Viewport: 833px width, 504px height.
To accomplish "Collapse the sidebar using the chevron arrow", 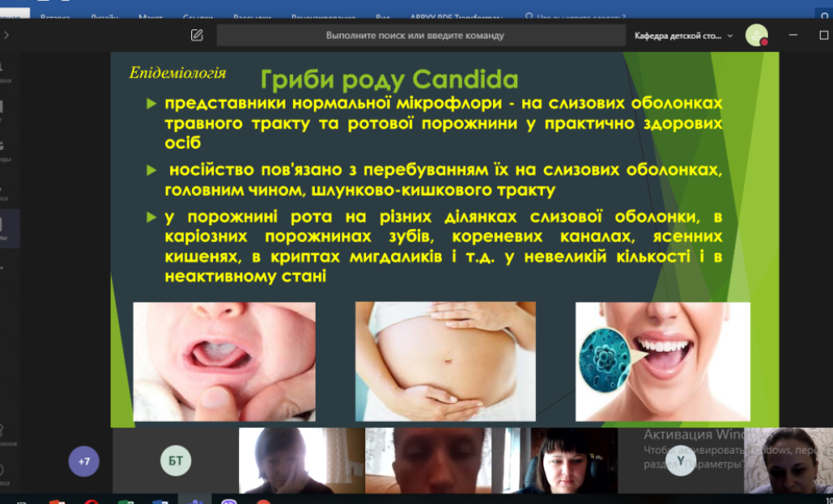I will 8,35.
